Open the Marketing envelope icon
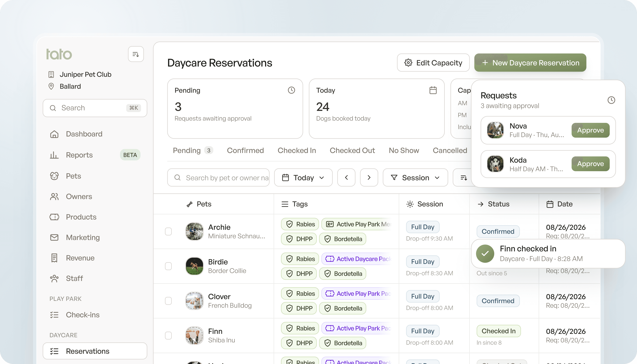 pos(54,237)
